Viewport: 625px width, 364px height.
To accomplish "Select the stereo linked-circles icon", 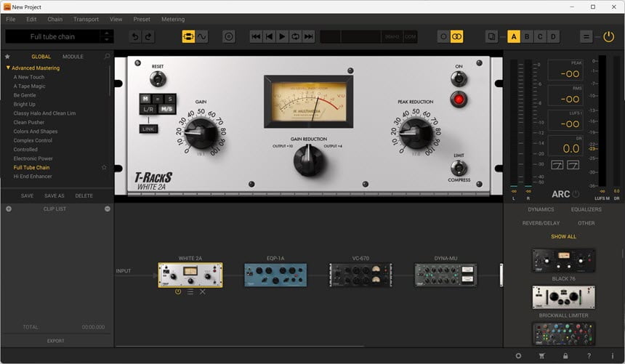I will [x=457, y=36].
